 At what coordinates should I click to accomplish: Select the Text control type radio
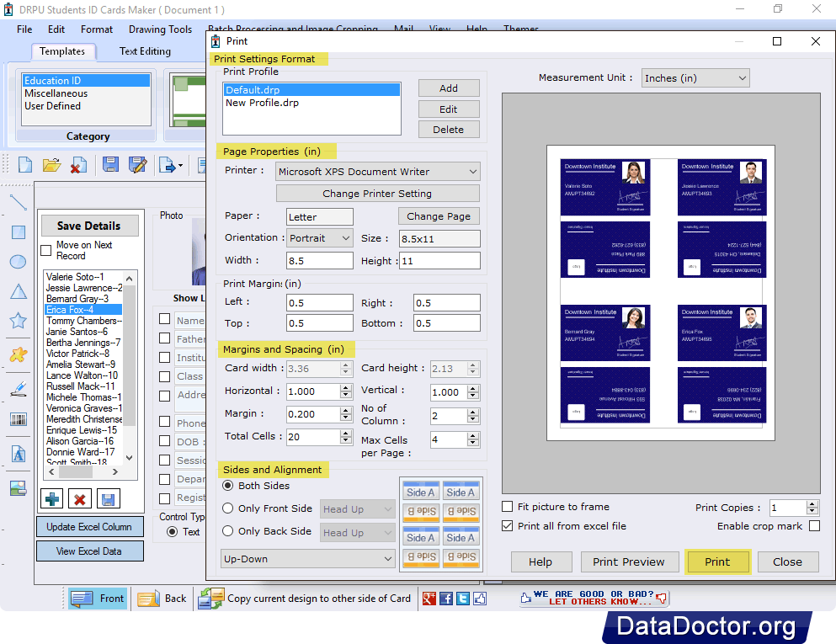point(173,531)
